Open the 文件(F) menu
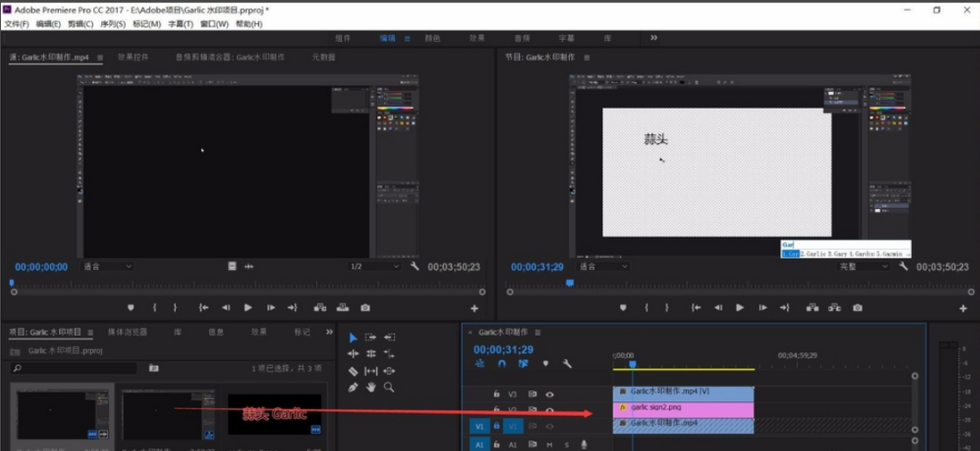The height and width of the screenshot is (451, 980). coord(16,24)
